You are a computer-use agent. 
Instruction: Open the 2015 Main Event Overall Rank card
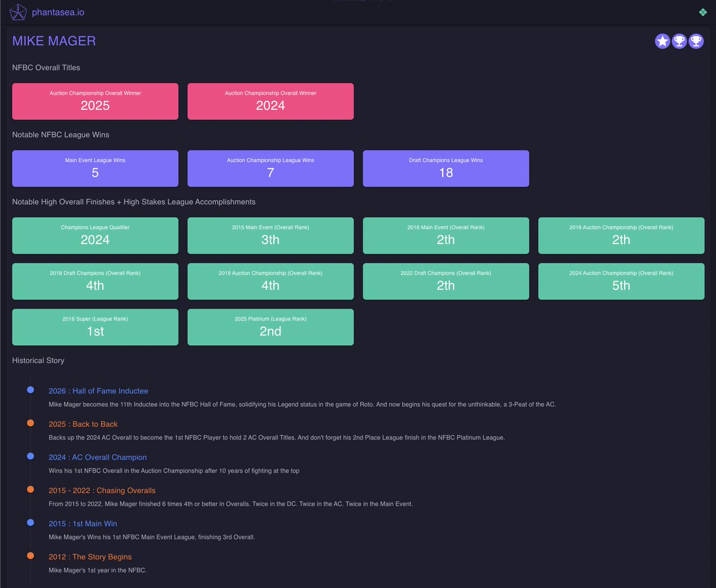click(270, 236)
